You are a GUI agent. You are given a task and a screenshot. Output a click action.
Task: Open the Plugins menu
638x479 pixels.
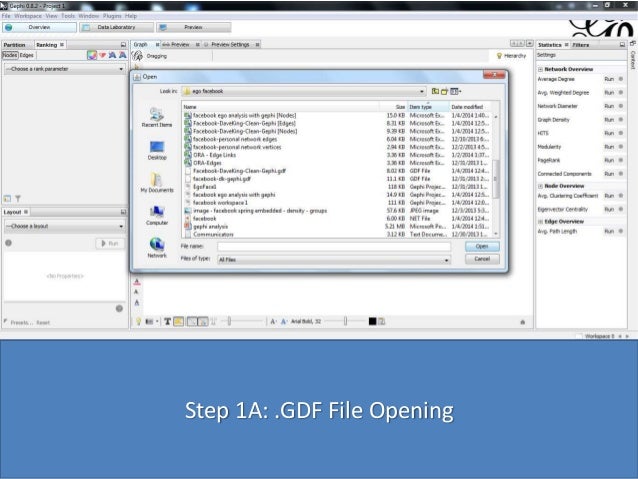(112, 16)
